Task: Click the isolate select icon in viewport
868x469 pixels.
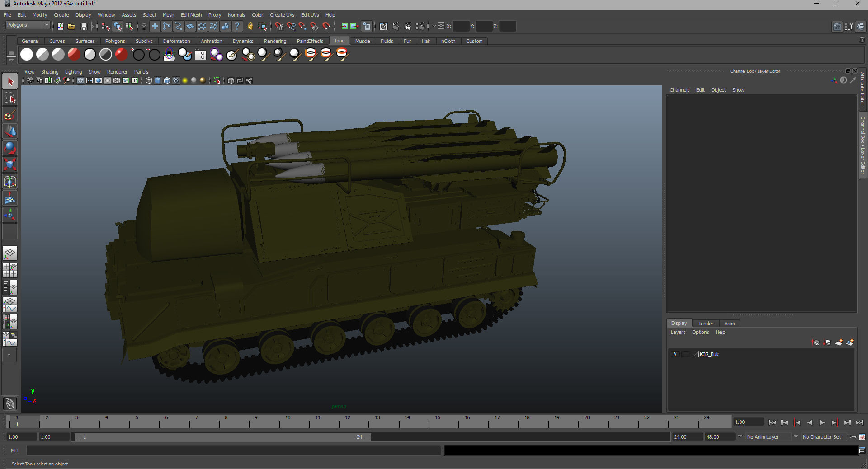Action: coord(217,80)
